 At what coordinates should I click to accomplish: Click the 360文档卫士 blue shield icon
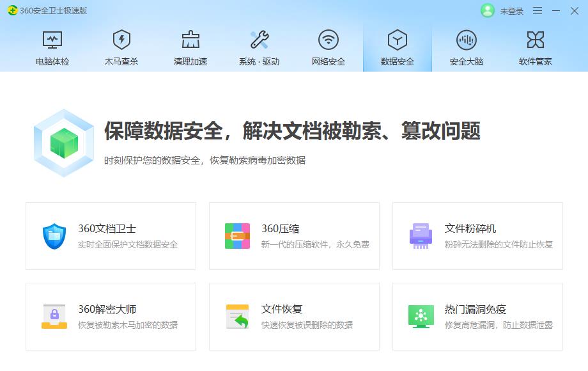click(x=54, y=235)
